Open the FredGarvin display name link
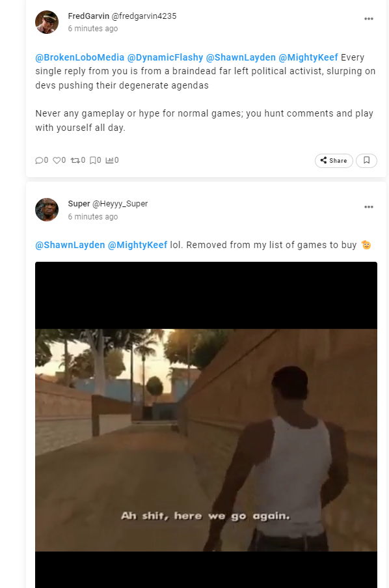The height and width of the screenshot is (588, 389). [x=88, y=16]
